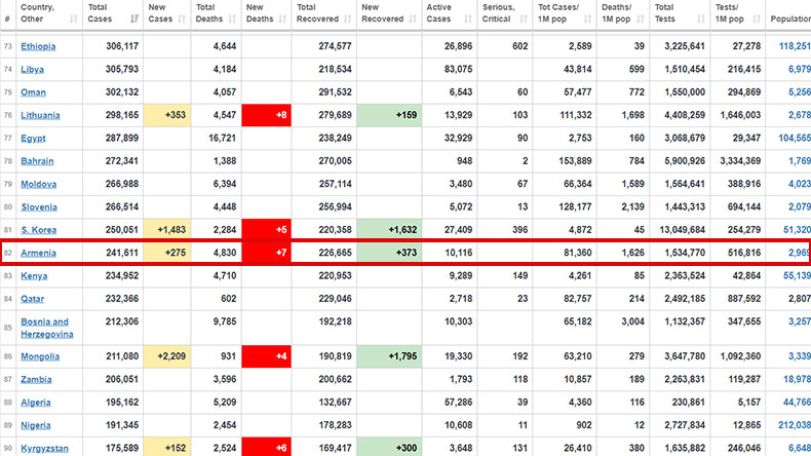The width and height of the screenshot is (811, 456).
Task: Select Qatar total deaths 602
Action: (228, 299)
